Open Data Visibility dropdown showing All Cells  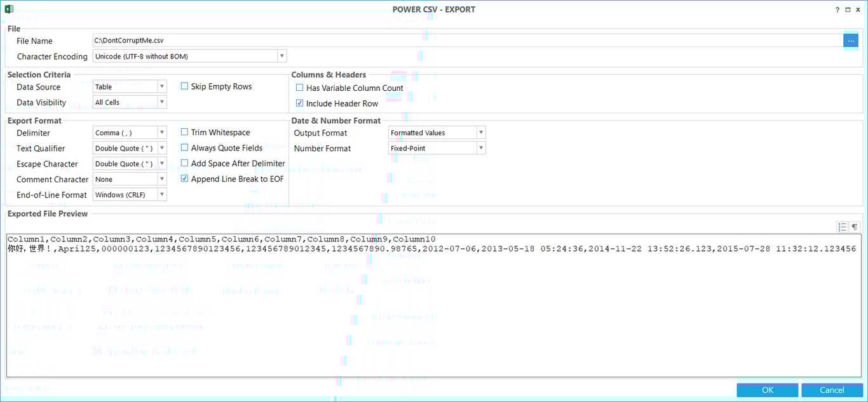click(130, 102)
